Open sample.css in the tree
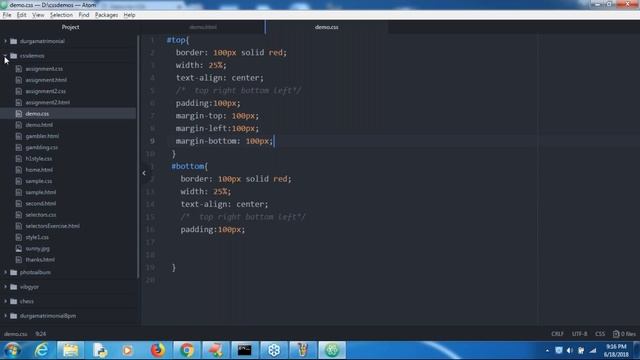This screenshot has width=640, height=360. coord(39,181)
